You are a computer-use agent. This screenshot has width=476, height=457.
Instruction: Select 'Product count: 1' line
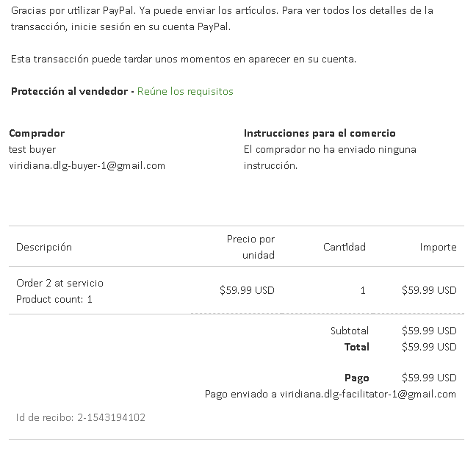click(x=54, y=300)
